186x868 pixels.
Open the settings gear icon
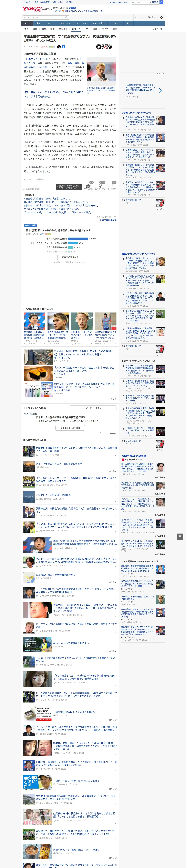click(161, 17)
